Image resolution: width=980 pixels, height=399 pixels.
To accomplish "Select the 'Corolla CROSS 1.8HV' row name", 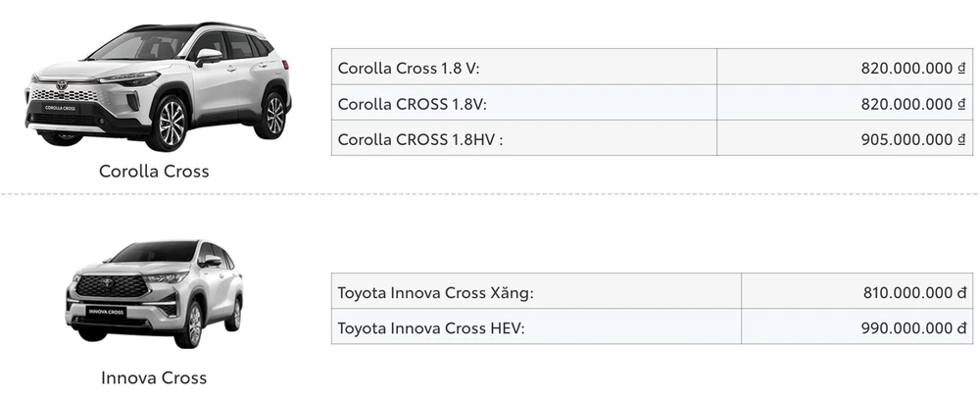I will click(x=419, y=138).
